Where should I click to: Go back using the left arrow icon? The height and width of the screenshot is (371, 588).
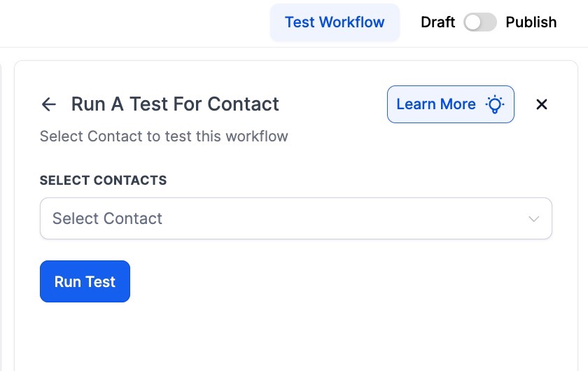click(x=48, y=105)
